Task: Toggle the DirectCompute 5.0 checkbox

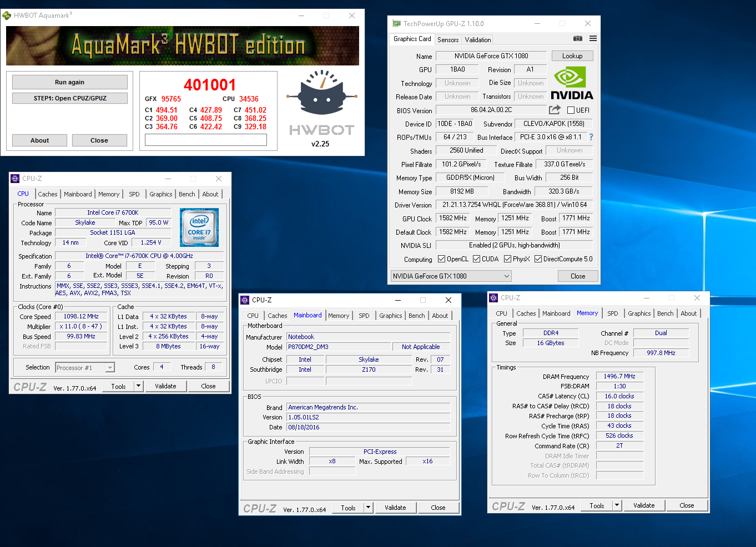Action: (x=538, y=259)
